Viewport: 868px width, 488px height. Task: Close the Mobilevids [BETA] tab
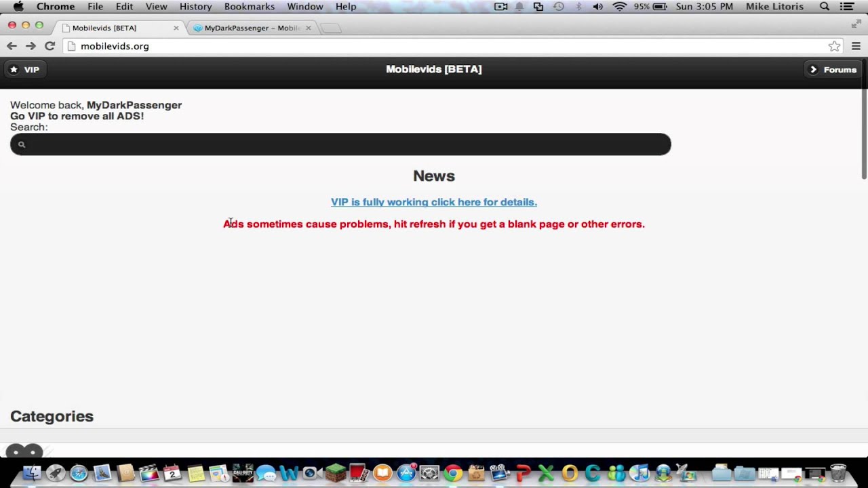tap(176, 28)
